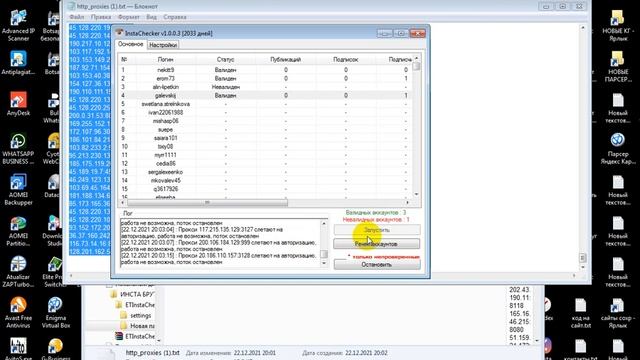
Task: Launch Avast Free Antivirus icon
Action: pyautogui.click(x=18, y=313)
